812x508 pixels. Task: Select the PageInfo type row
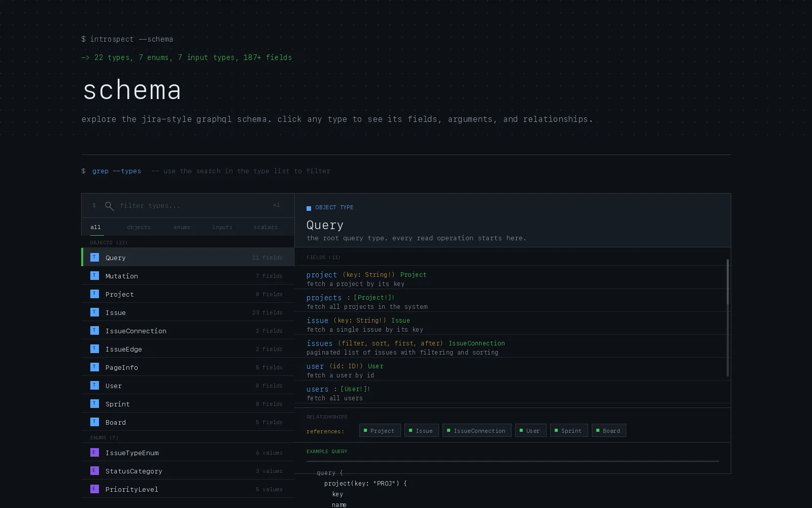pyautogui.click(x=188, y=367)
